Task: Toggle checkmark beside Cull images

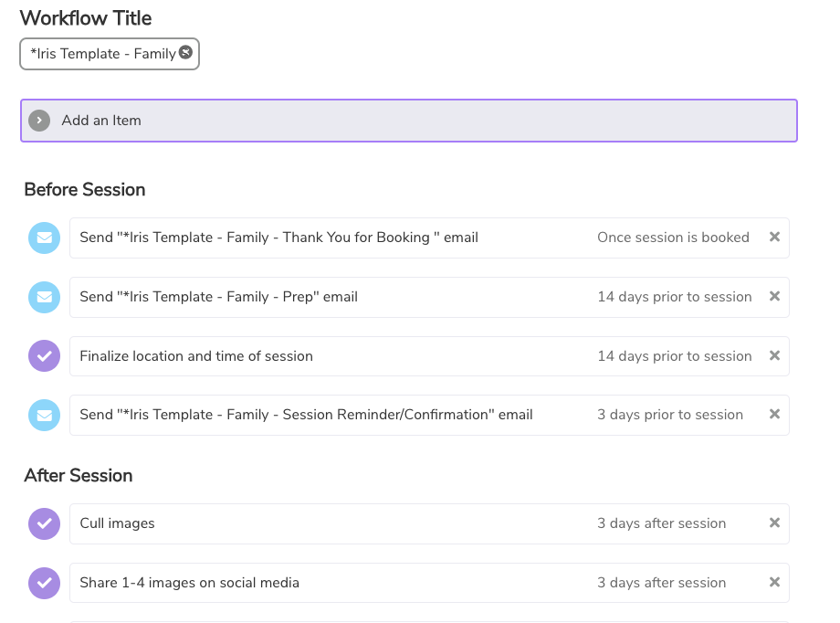Action: 45,523
